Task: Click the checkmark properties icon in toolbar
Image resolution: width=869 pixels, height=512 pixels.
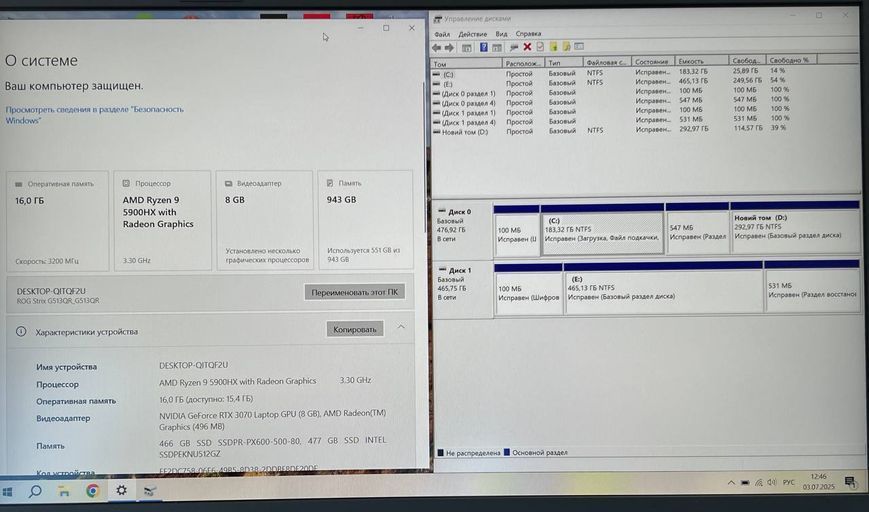Action: 540,47
